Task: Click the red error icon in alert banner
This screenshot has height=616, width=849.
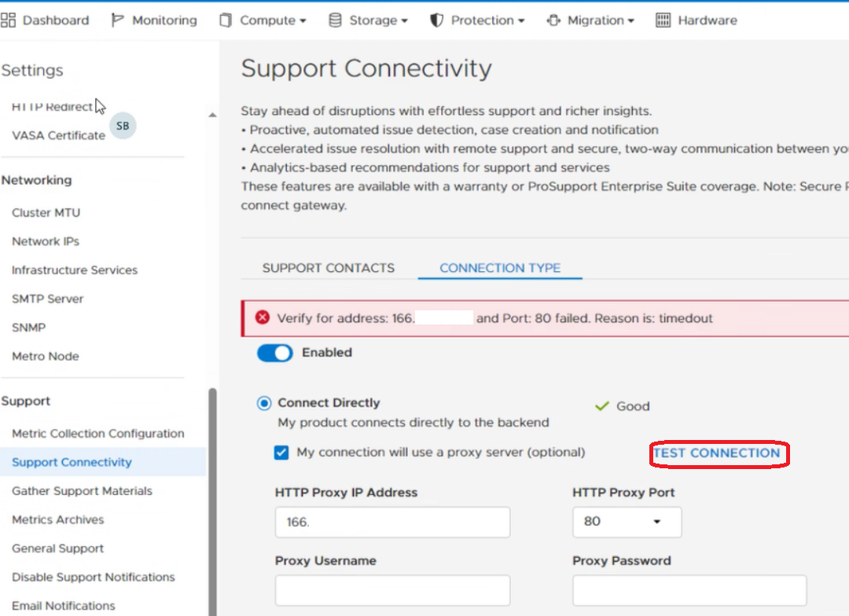Action: tap(263, 317)
